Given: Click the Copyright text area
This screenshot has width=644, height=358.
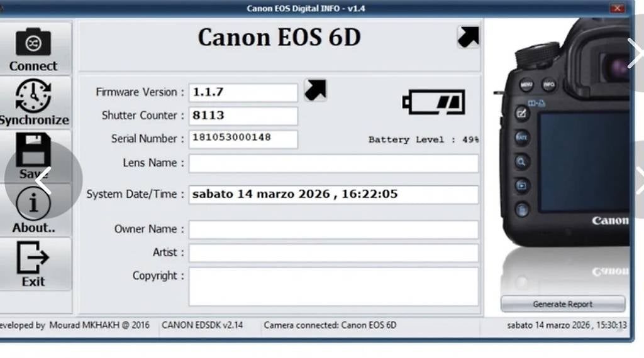Looking at the screenshot, I should click(333, 286).
